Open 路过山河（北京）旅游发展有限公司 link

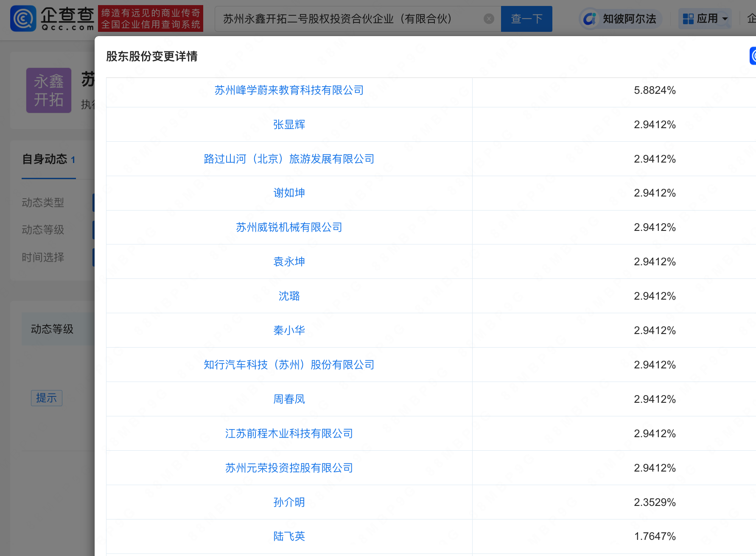pos(289,159)
